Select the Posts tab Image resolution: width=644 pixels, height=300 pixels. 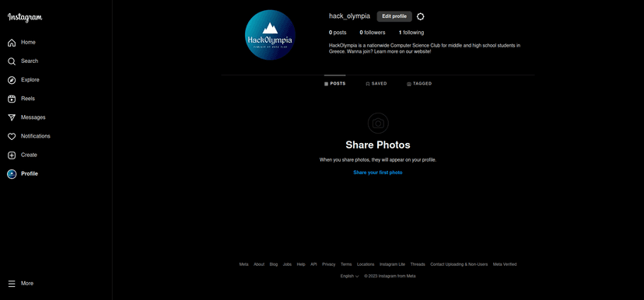334,84
